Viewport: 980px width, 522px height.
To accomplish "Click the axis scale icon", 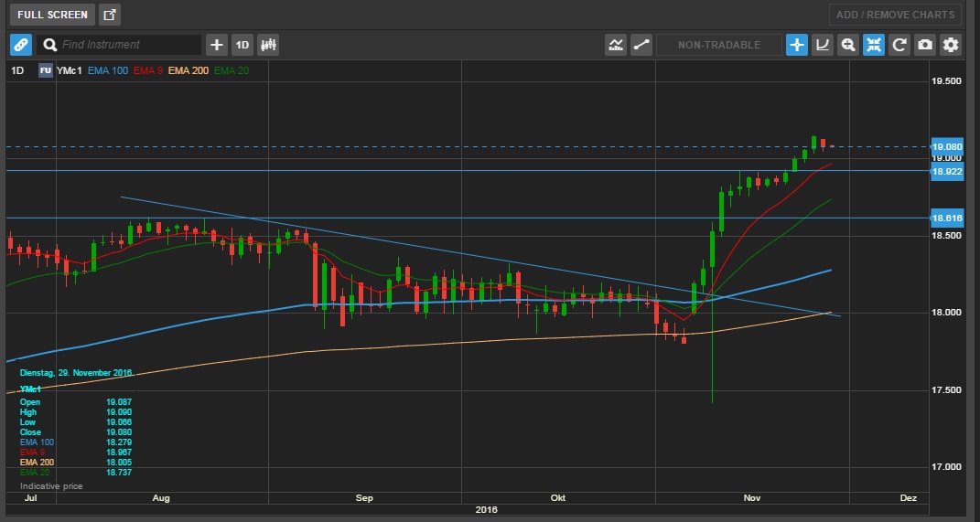I will point(823,45).
